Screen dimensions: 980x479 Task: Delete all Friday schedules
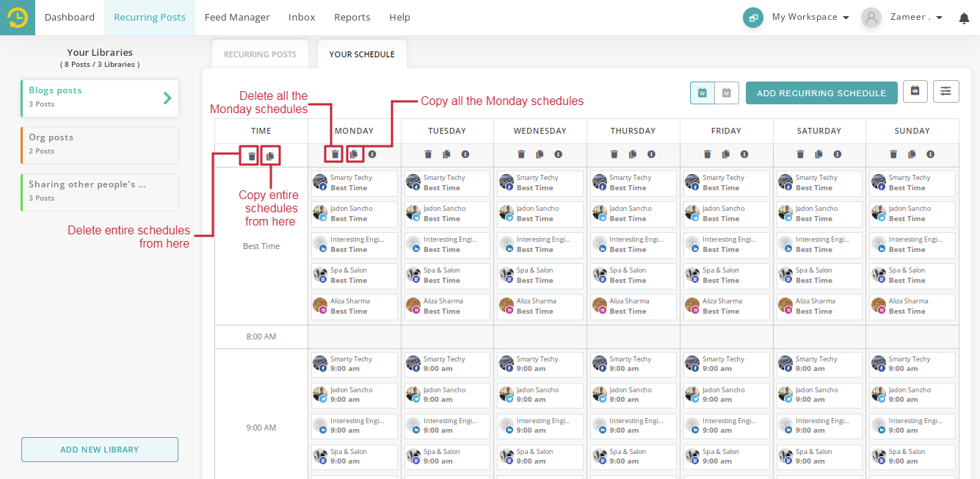coord(708,154)
